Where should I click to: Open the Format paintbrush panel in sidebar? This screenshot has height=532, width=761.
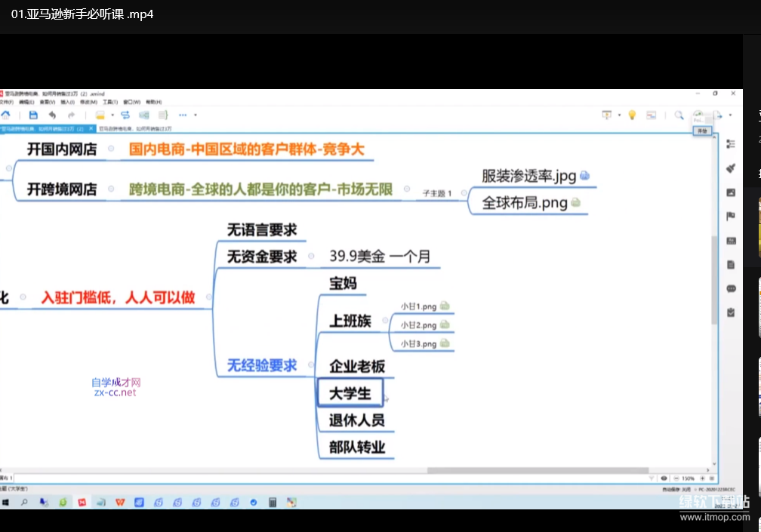tap(730, 168)
